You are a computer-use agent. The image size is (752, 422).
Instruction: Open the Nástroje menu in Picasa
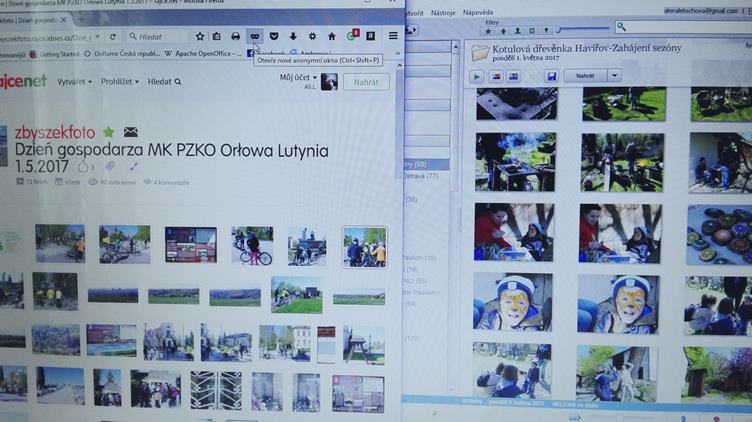coord(443,12)
